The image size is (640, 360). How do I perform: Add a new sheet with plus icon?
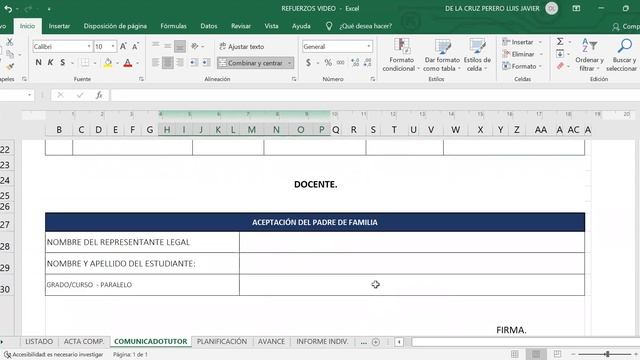pyautogui.click(x=376, y=342)
